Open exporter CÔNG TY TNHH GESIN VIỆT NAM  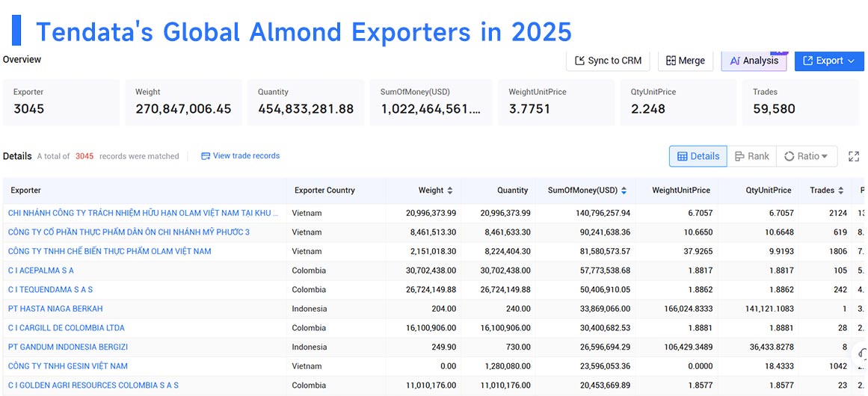coord(67,366)
